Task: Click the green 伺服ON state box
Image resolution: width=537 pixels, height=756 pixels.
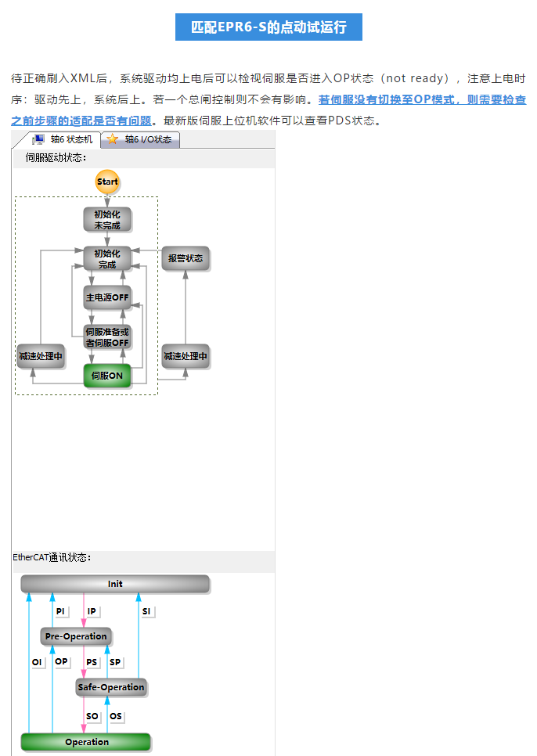Action: tap(107, 376)
